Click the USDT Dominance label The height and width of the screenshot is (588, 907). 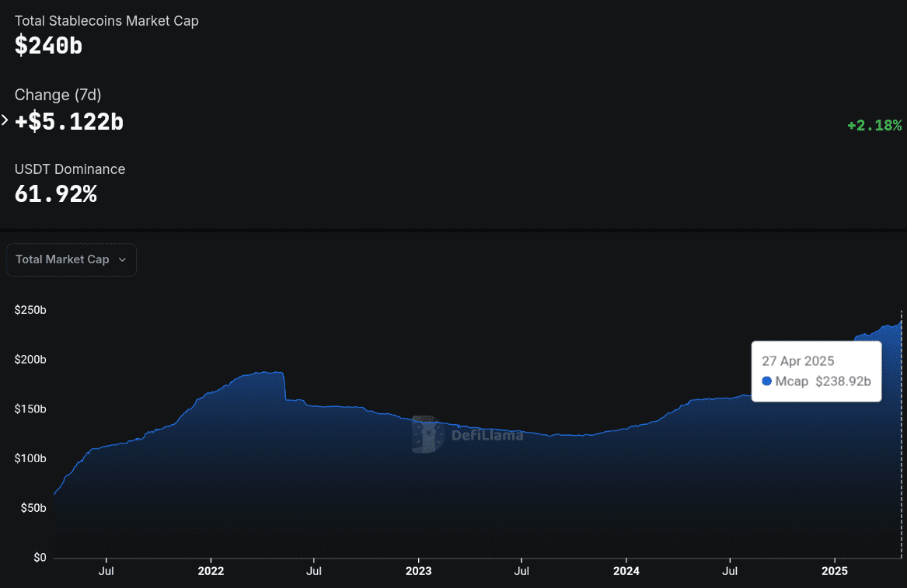point(70,169)
